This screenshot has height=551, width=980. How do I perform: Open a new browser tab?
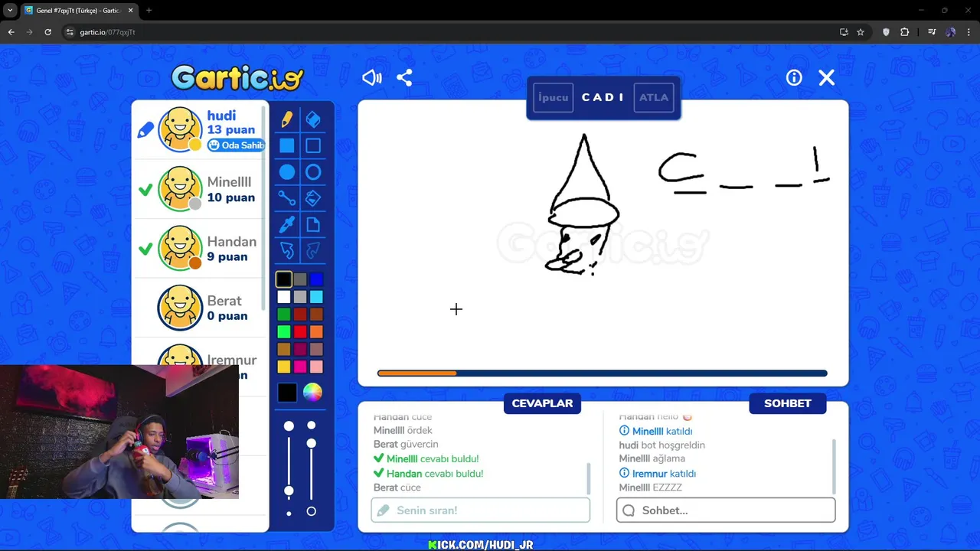[149, 11]
